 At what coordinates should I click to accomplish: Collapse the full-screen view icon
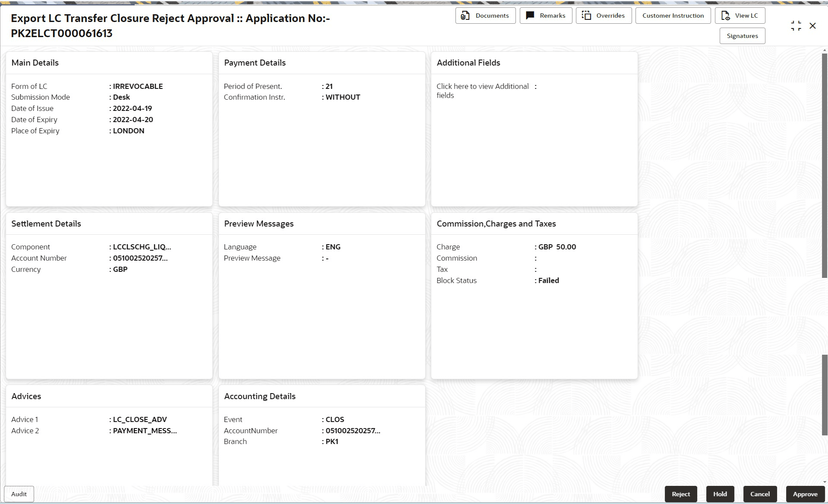(x=796, y=26)
